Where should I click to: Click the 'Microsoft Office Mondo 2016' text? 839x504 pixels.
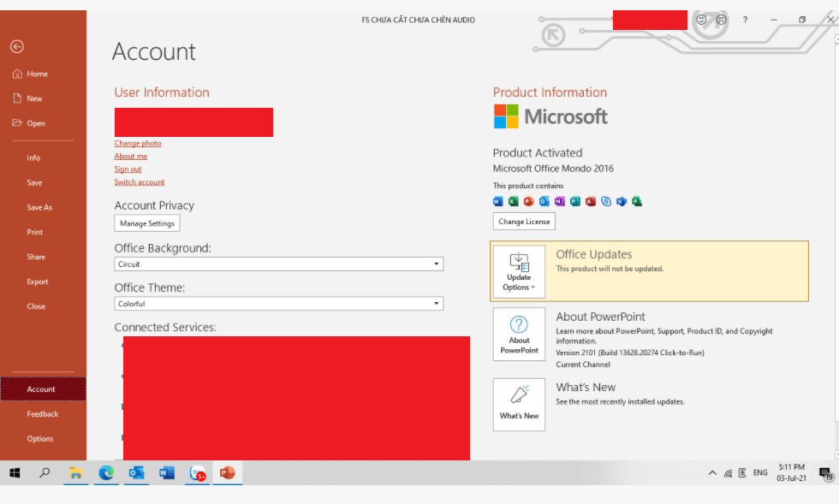pos(553,169)
